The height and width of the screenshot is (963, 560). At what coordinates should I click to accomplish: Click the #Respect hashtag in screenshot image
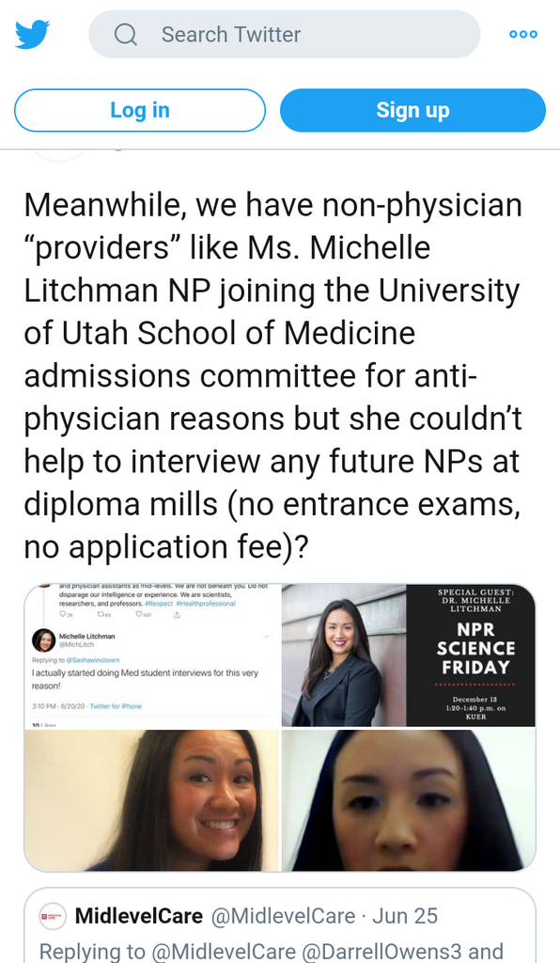point(159,604)
